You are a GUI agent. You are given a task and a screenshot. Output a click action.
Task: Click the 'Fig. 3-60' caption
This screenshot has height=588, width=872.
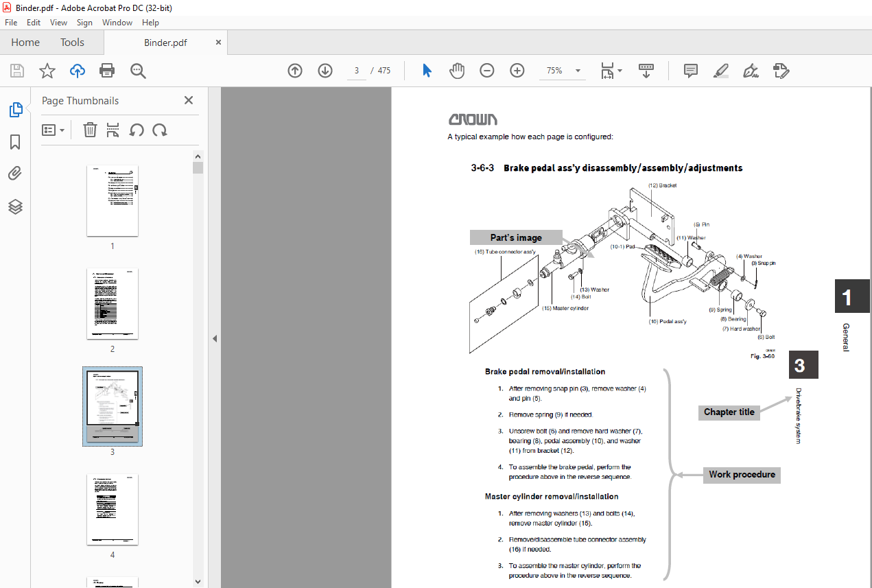point(762,356)
